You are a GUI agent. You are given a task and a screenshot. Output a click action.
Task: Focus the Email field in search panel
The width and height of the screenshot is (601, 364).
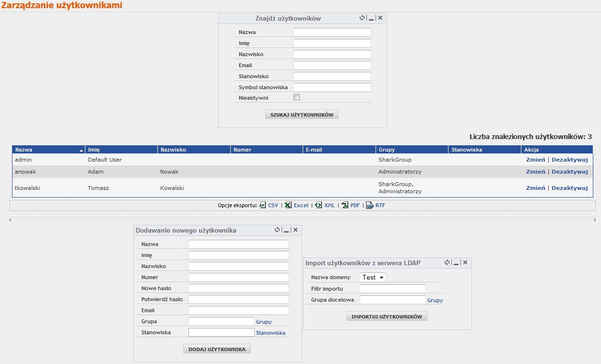tap(332, 65)
